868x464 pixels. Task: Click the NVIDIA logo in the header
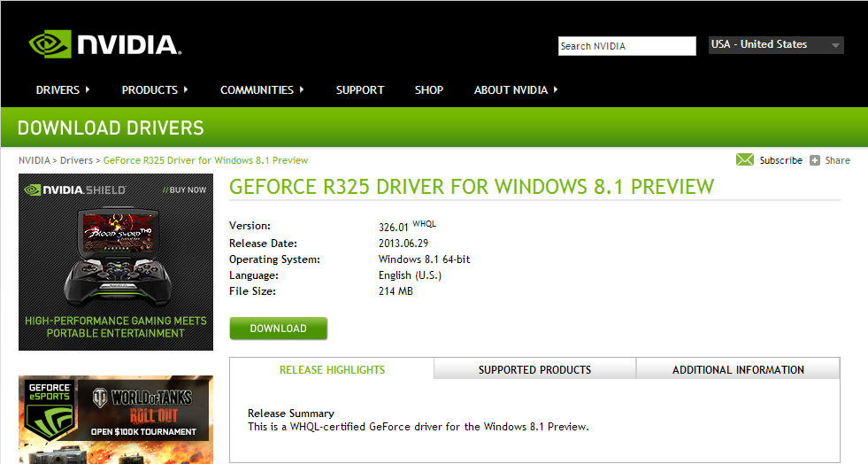(105, 44)
